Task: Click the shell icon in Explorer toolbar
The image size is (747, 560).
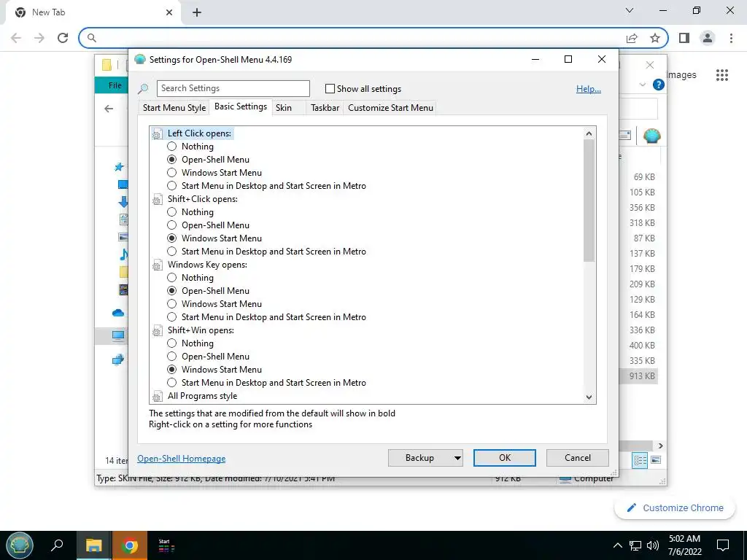Action: (651, 136)
